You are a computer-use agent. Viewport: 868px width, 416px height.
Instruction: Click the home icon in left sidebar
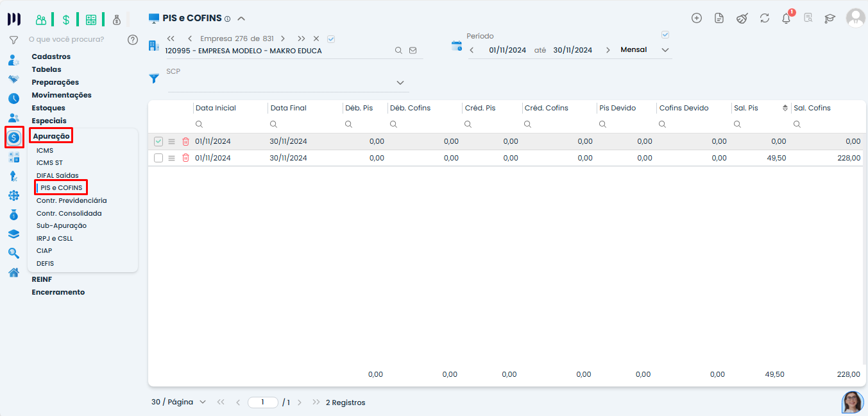[13, 272]
